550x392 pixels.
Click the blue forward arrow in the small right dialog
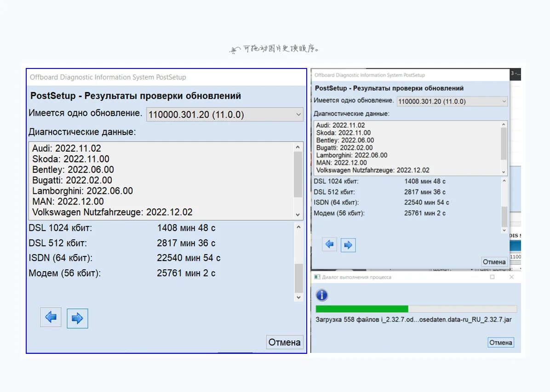348,245
